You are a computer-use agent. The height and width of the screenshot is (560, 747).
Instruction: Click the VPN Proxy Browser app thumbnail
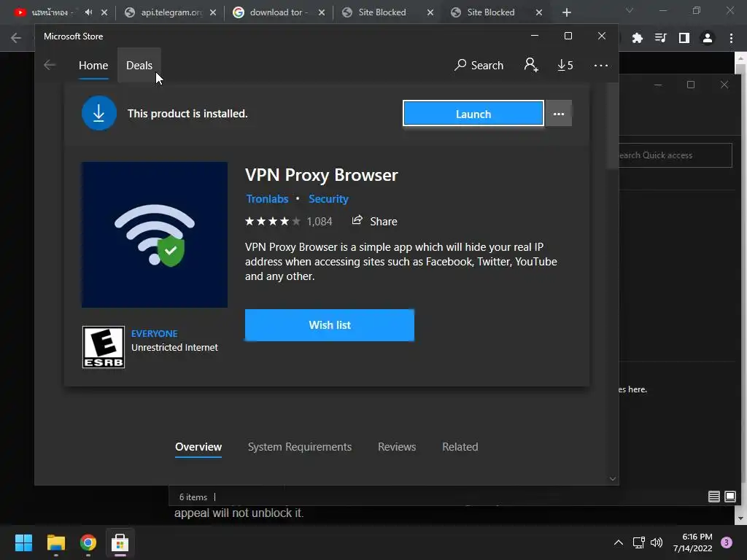[x=155, y=235]
